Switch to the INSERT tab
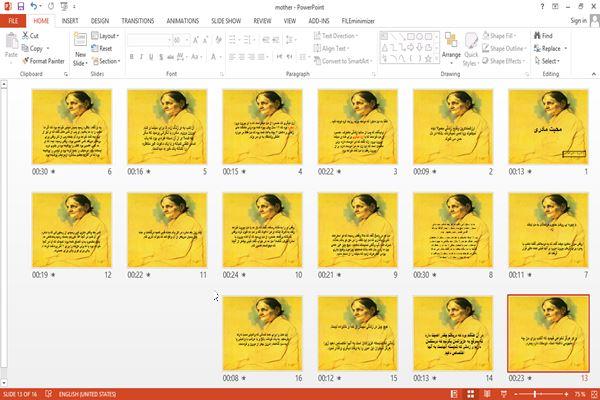Image resolution: width=600 pixels, height=400 pixels. (x=70, y=21)
